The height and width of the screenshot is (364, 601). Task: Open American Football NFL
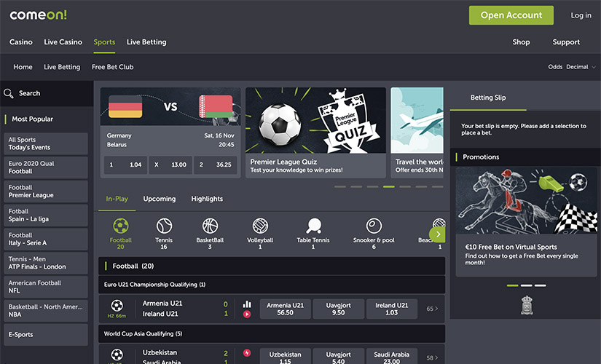[46, 287]
